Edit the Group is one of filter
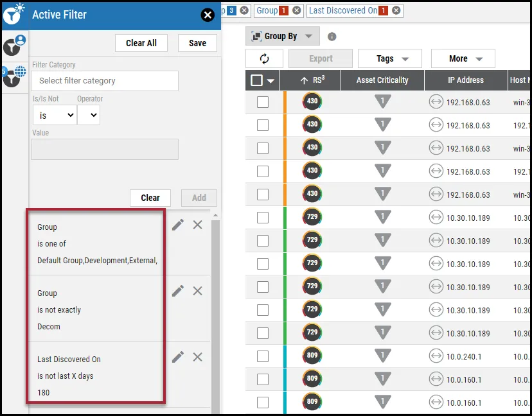 178,225
